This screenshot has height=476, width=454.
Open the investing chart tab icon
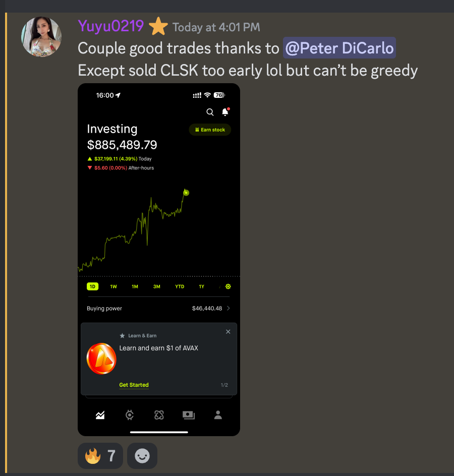(100, 415)
